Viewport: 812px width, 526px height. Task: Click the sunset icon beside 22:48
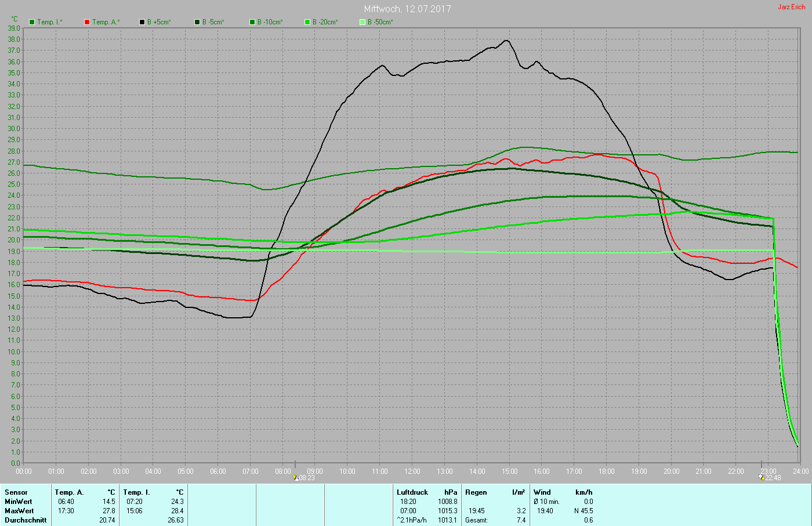click(x=762, y=478)
